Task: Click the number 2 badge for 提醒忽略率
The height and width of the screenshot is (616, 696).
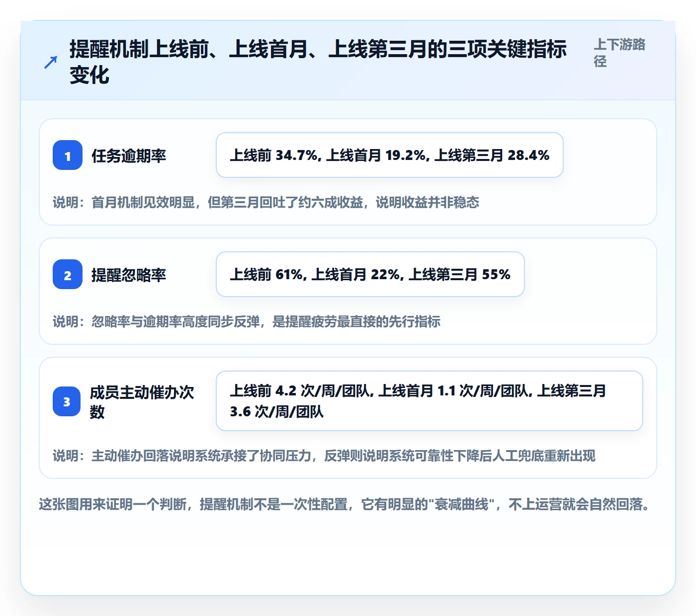Action: coord(68,274)
